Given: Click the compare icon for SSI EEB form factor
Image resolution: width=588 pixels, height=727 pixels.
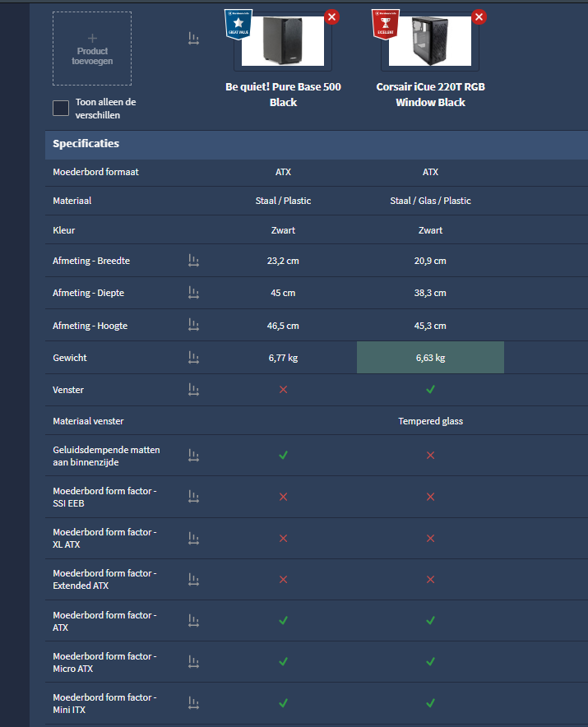Looking at the screenshot, I should coord(193,497).
